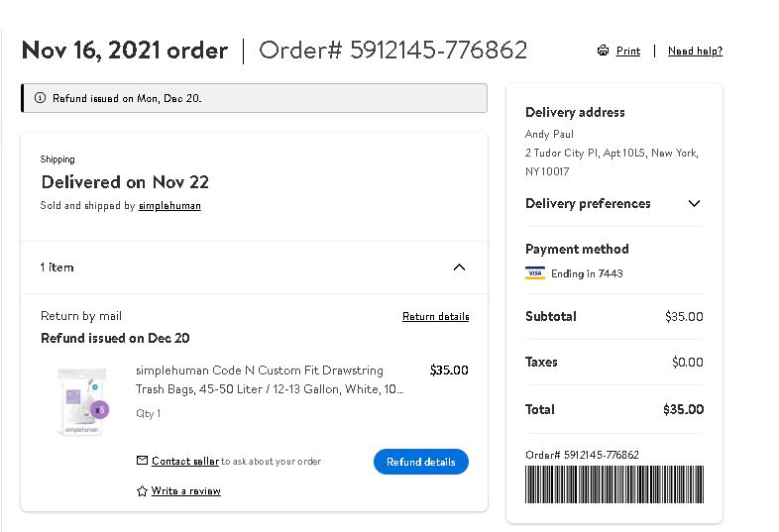Click the Visa card logo
The height and width of the screenshot is (532, 779).
[535, 273]
